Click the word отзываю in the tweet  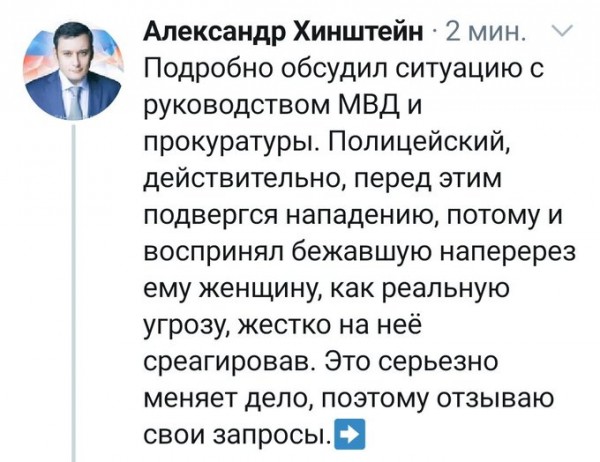(495, 399)
